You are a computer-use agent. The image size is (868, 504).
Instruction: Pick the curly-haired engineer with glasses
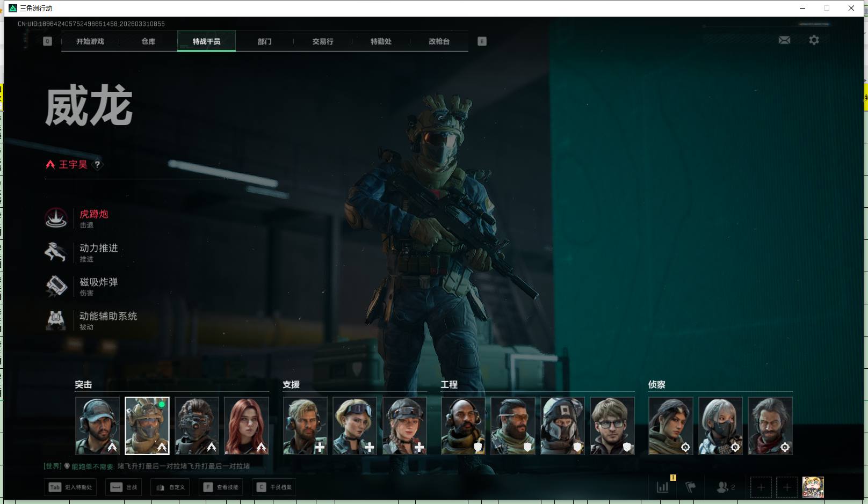tap(612, 426)
